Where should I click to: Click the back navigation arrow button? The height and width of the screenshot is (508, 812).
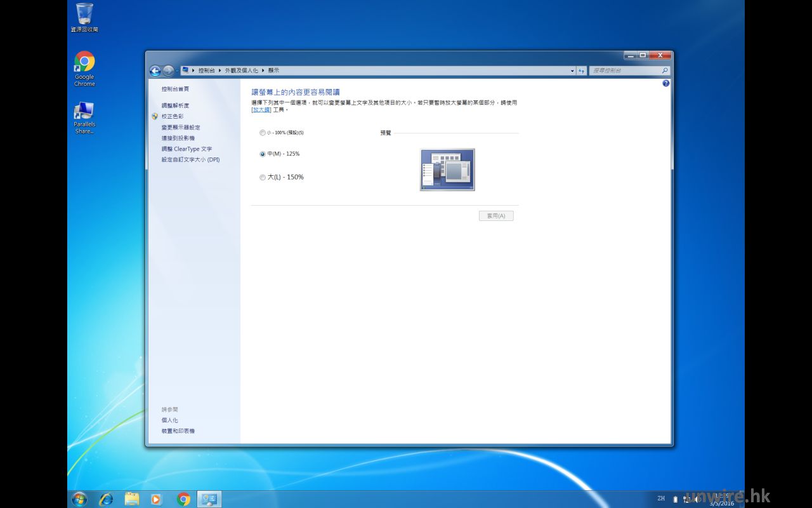(x=155, y=70)
